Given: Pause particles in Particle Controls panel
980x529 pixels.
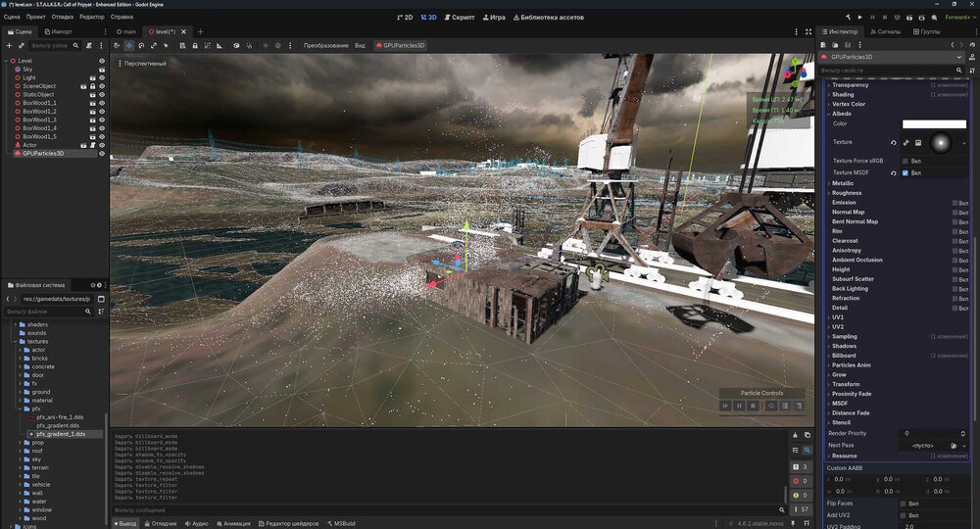Looking at the screenshot, I should tap(739, 406).
